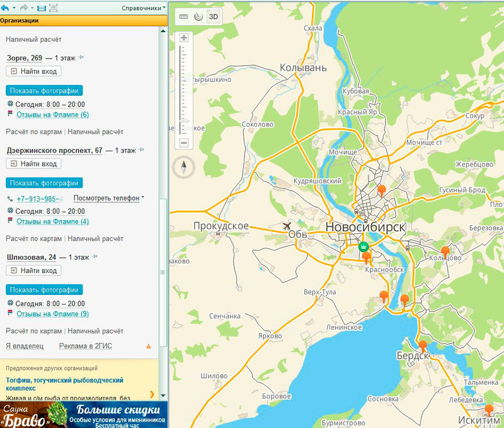Image resolution: width=504 pixels, height=428 pixels.
Task: Select the ruler measurement tool
Action: (183, 17)
